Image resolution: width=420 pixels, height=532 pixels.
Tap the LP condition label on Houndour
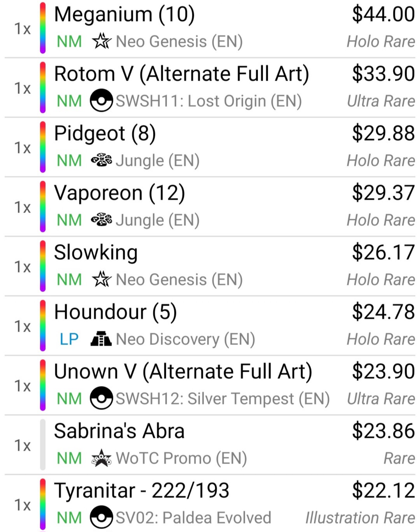click(x=69, y=339)
